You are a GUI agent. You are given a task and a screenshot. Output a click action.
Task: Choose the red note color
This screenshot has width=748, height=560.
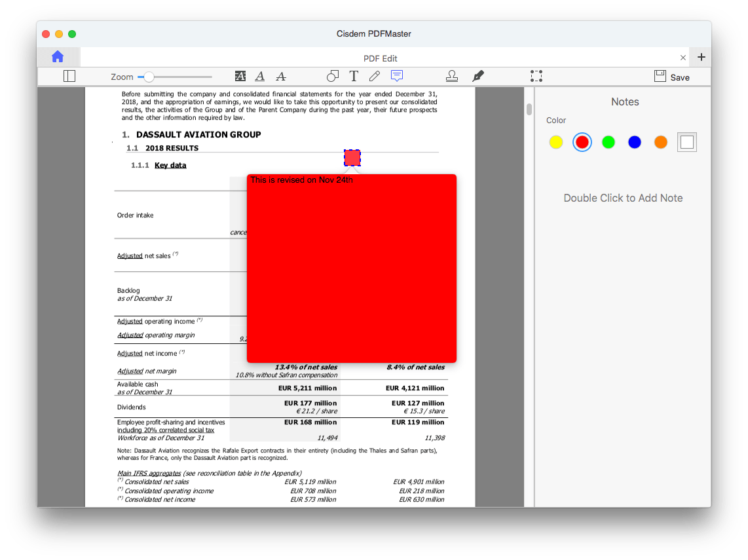(x=582, y=142)
